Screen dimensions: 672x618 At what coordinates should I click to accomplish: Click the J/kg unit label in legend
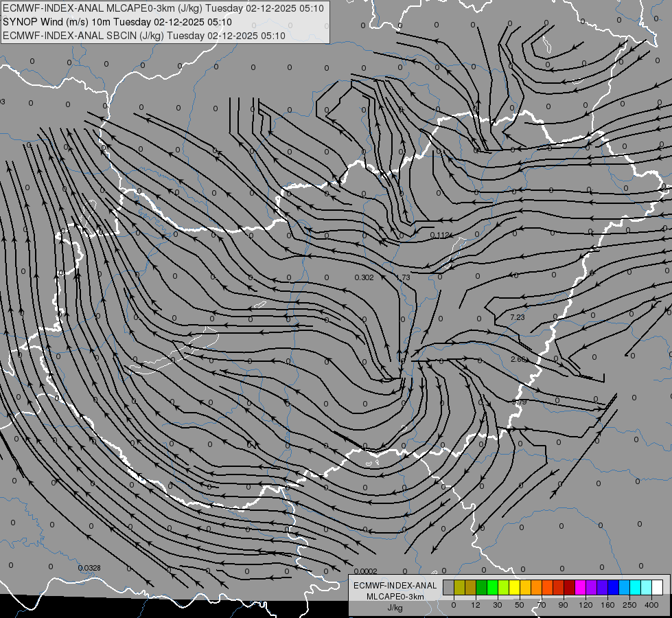(x=395, y=608)
